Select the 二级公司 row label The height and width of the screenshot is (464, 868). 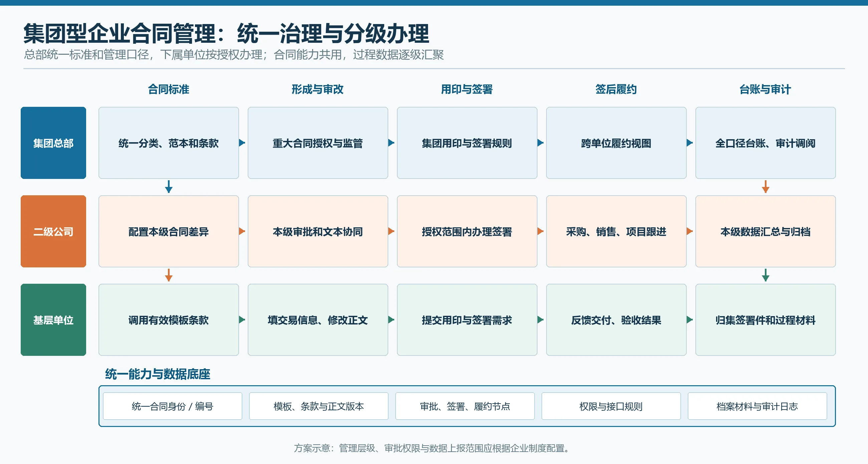[x=53, y=231]
